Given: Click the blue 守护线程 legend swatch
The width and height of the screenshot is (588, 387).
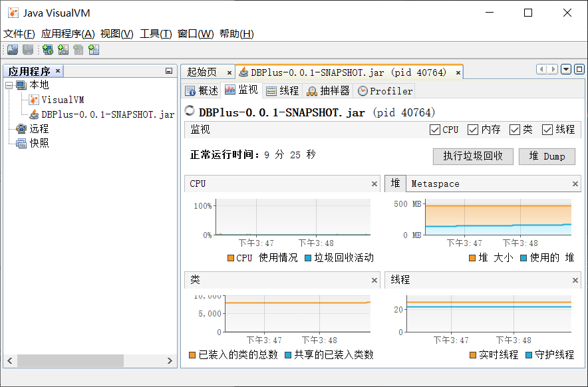Looking at the screenshot, I should [529, 355].
